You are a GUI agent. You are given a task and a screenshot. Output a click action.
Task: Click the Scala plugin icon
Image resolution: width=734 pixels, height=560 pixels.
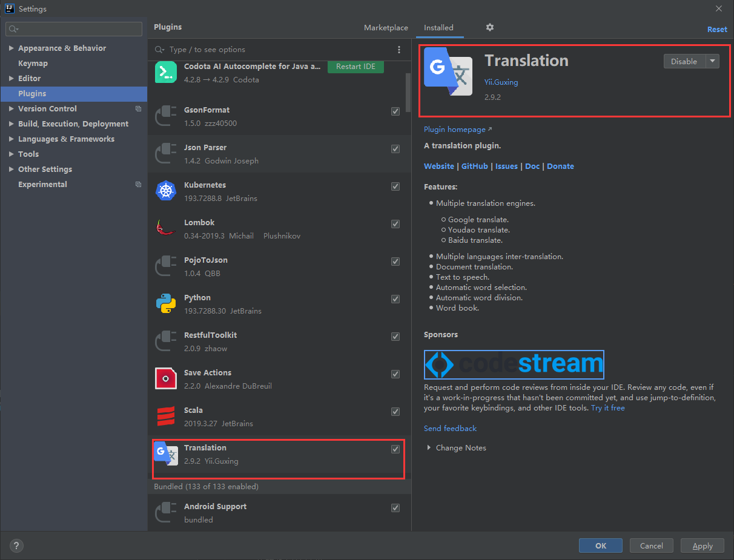click(x=166, y=417)
